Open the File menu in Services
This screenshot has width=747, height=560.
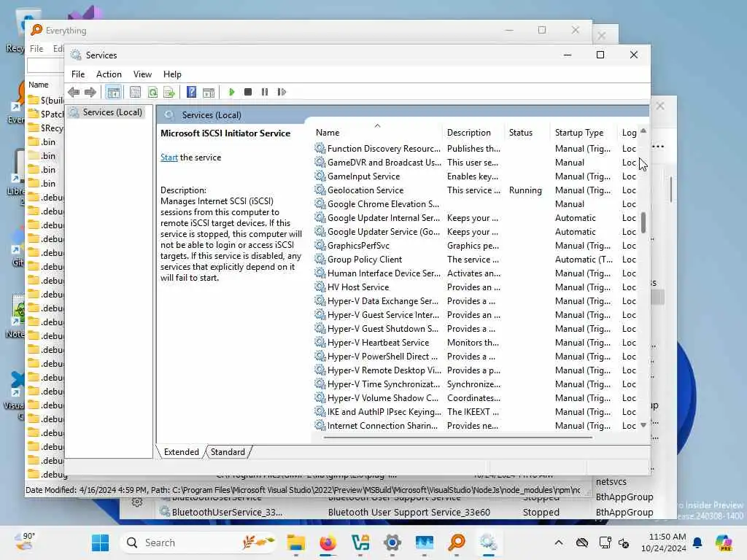[78, 74]
